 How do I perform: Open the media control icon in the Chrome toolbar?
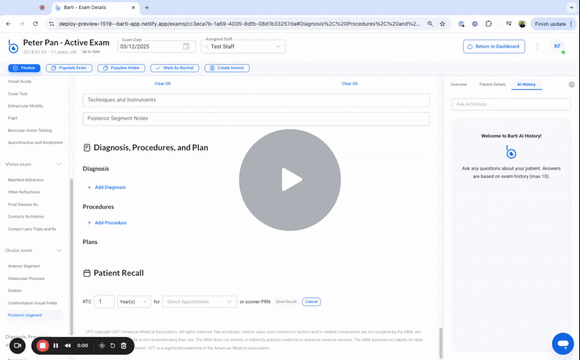tap(509, 24)
